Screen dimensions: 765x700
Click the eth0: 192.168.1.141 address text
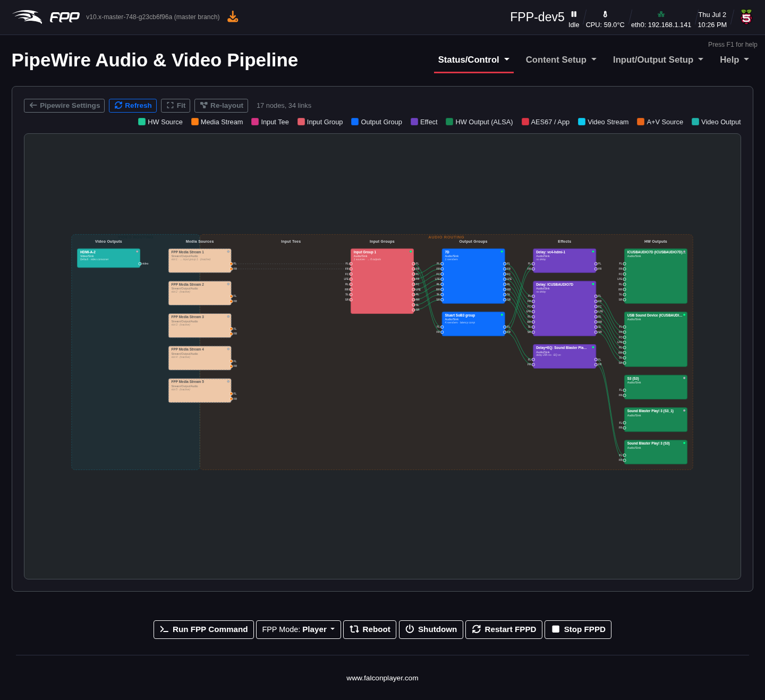click(661, 25)
